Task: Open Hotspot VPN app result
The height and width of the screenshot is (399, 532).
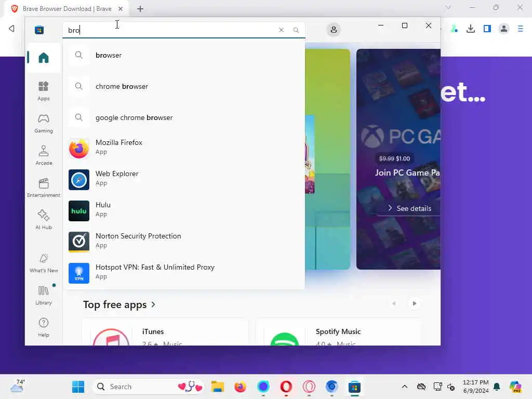Action: click(x=183, y=273)
